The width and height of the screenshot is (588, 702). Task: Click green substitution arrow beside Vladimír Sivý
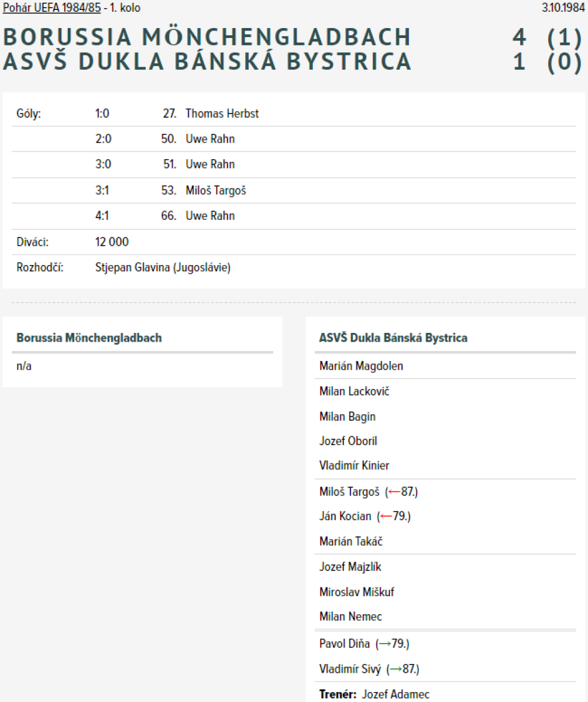pyautogui.click(x=395, y=669)
